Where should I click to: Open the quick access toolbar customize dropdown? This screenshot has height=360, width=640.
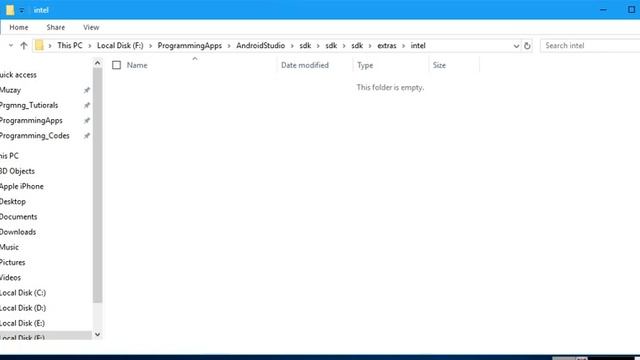22,10
